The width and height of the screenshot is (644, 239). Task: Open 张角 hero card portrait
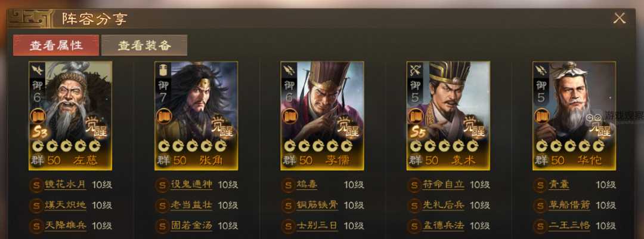point(196,115)
